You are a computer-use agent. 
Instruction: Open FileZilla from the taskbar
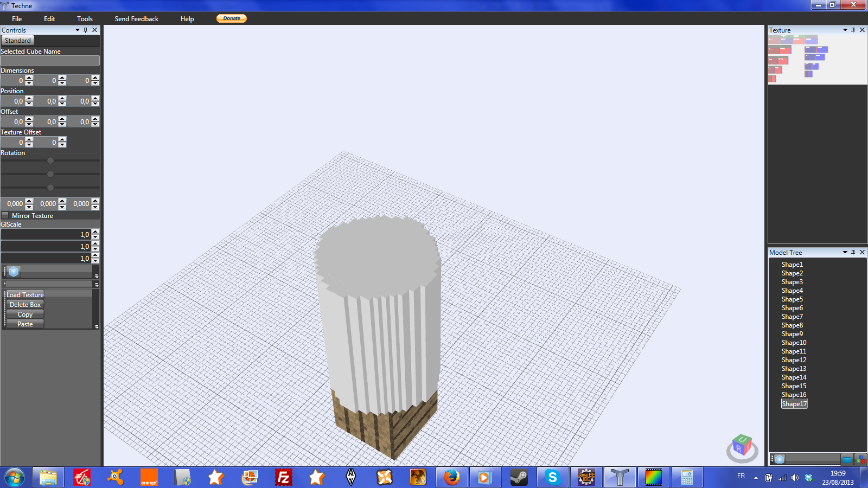click(284, 477)
